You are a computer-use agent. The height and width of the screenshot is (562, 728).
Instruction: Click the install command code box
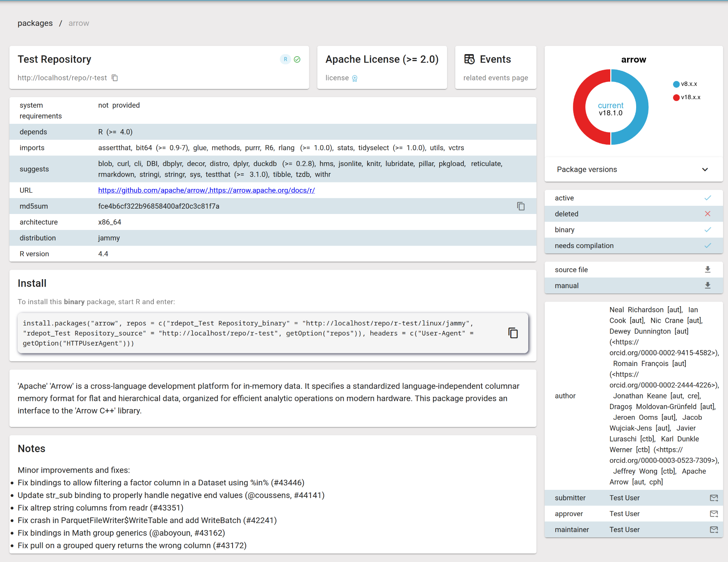pyautogui.click(x=273, y=333)
